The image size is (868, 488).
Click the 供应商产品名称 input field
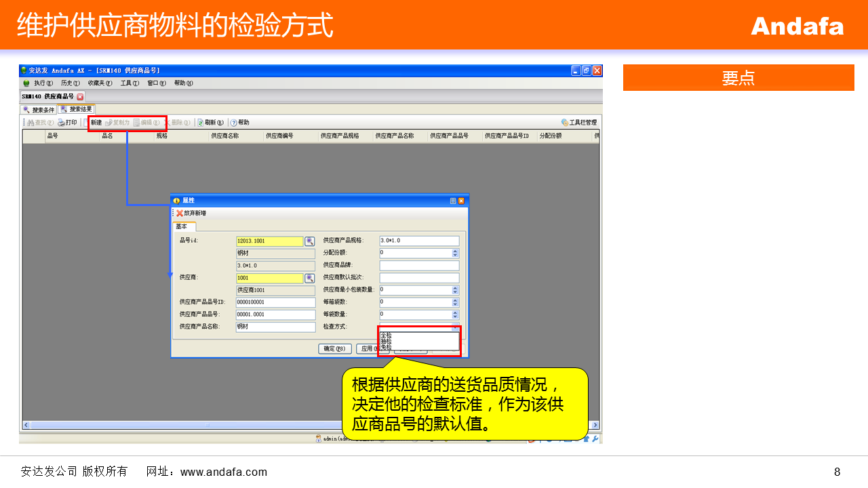[x=275, y=327]
